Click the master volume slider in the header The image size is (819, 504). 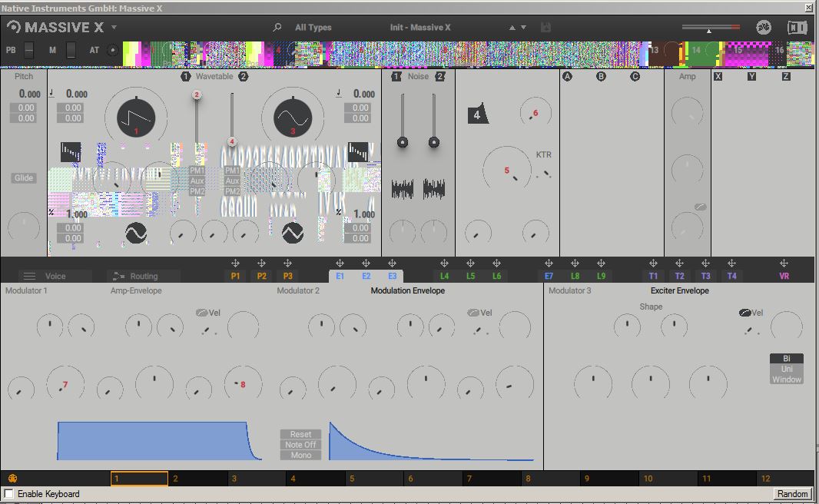(711, 27)
